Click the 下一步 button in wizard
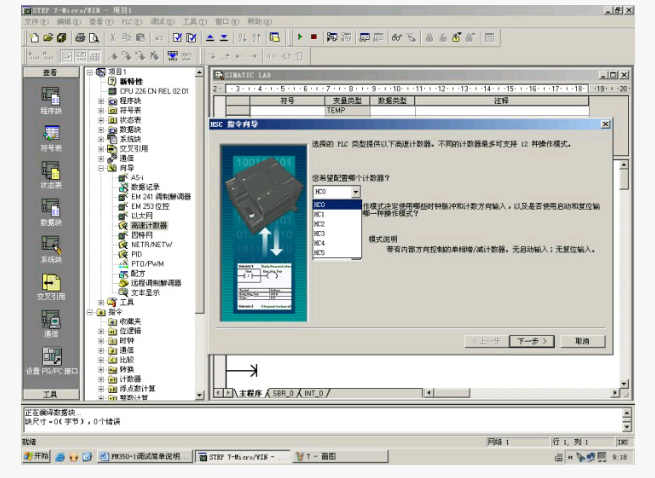This screenshot has width=655, height=478. 530,341
